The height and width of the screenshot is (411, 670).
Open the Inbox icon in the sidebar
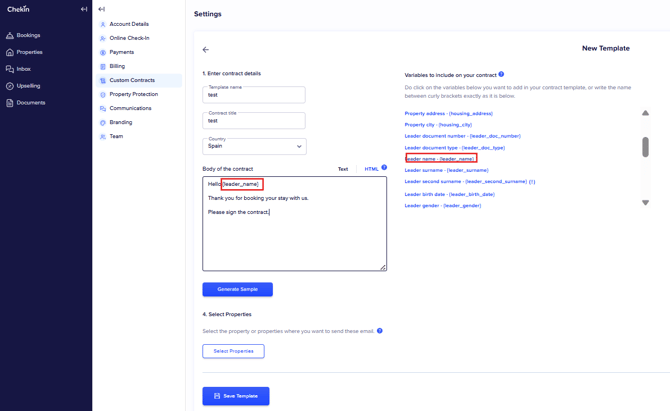click(10, 69)
